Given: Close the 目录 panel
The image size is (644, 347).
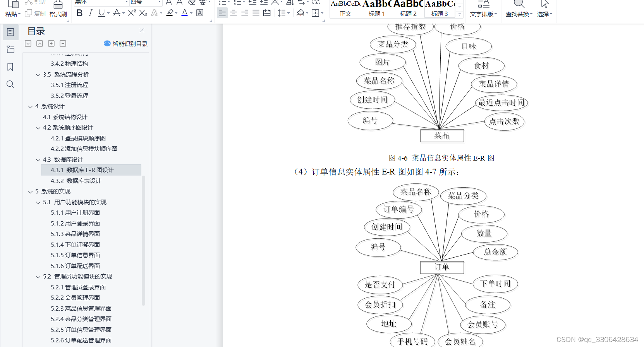Looking at the screenshot, I should click(x=142, y=31).
